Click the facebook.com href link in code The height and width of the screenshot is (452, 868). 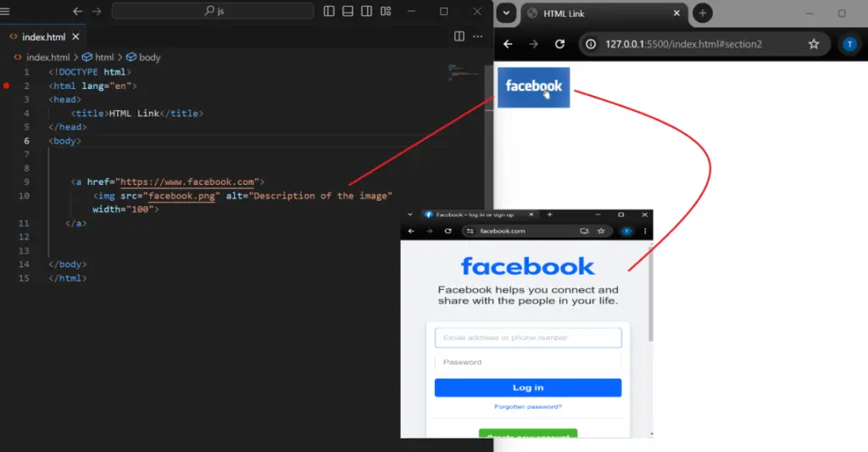coord(187,181)
